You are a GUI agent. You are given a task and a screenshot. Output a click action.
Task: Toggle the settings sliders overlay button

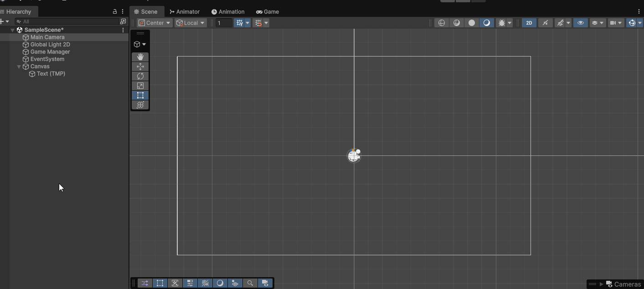[x=190, y=283]
